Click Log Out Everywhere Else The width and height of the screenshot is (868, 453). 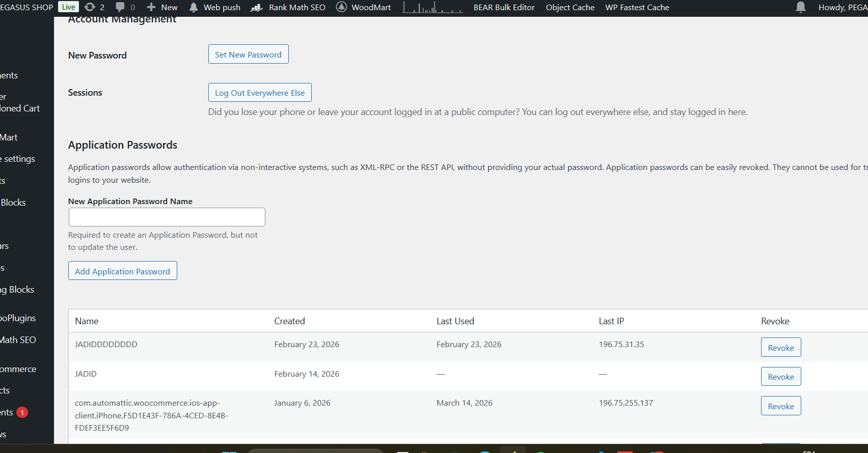[x=260, y=92]
